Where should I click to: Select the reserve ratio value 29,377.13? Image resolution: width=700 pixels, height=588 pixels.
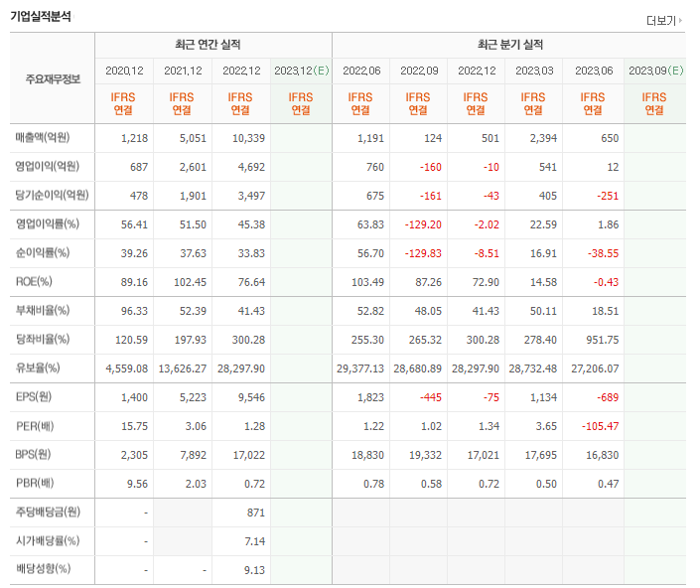coord(360,368)
